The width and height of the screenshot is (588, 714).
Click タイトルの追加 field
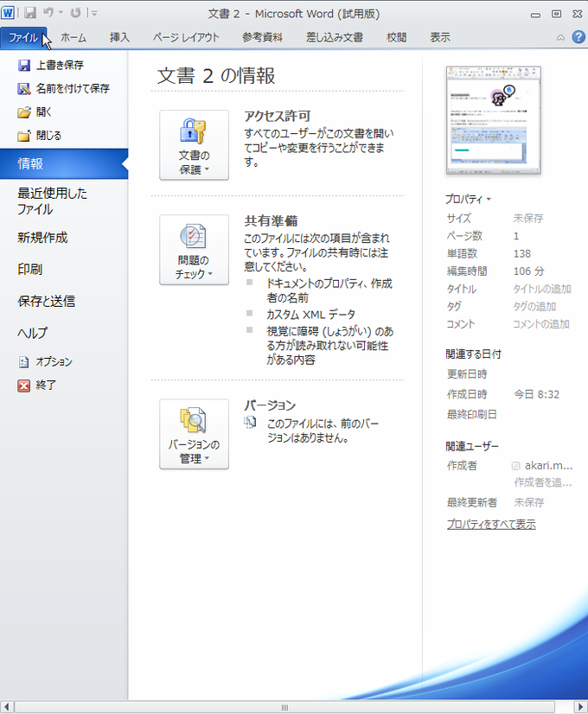point(542,290)
